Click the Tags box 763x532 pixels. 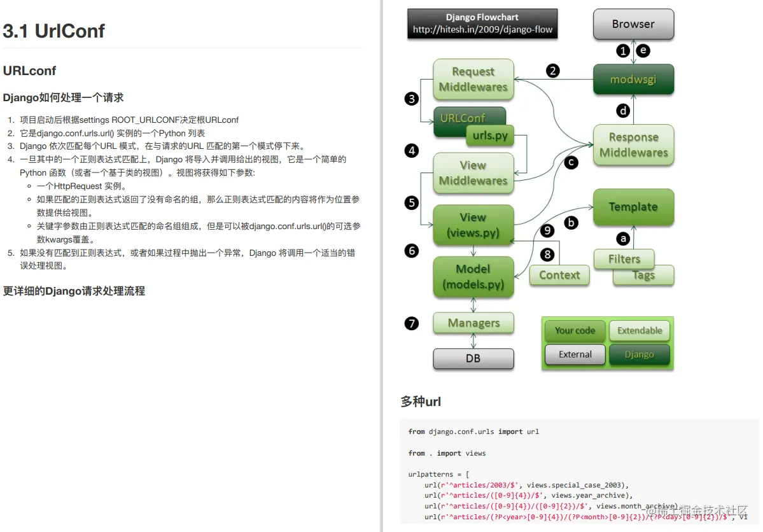point(643,275)
